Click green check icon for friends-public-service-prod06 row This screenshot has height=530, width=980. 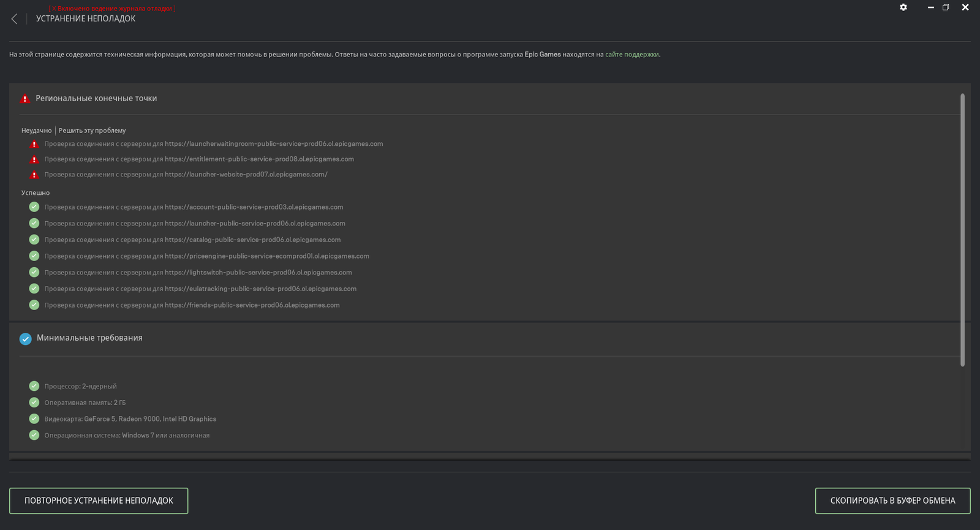point(34,305)
